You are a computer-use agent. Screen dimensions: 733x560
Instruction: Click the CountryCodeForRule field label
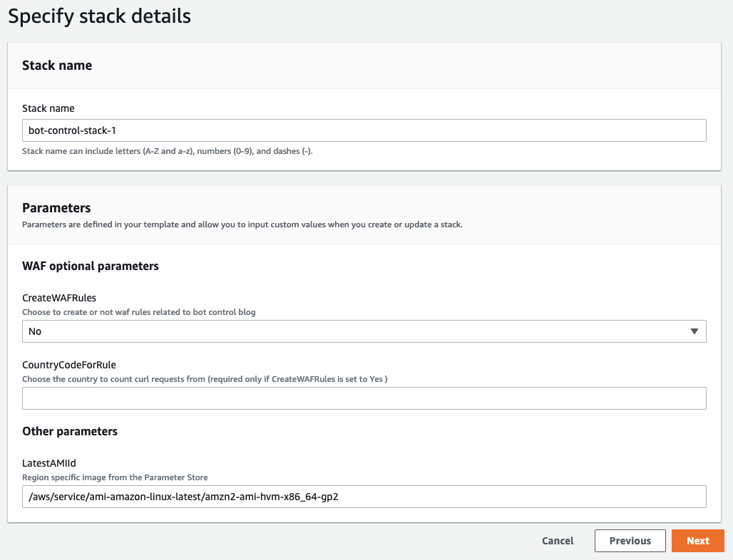click(x=69, y=365)
